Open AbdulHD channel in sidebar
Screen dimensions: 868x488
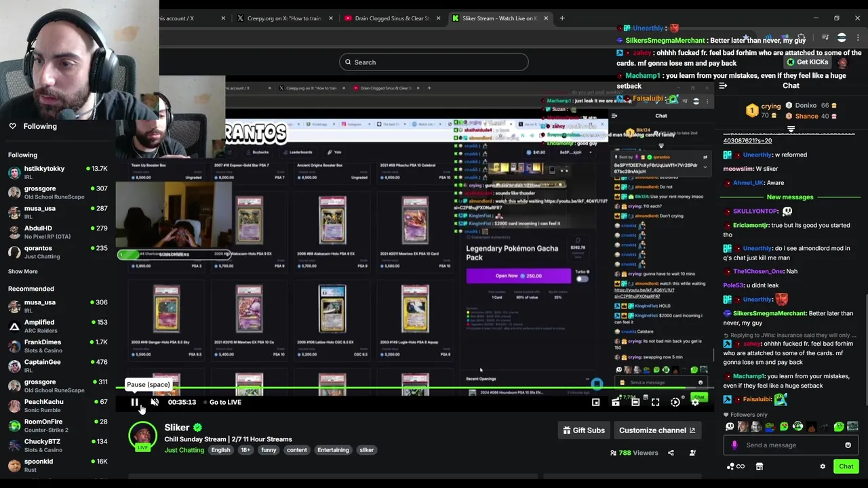58,232
